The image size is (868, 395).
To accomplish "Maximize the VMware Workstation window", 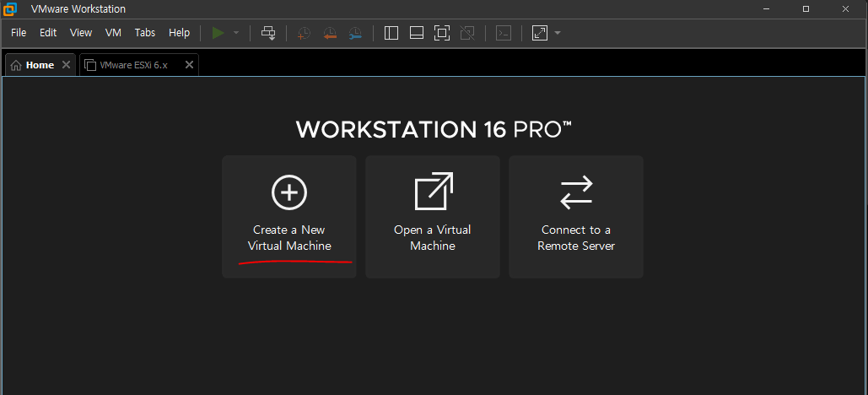I will coord(806,9).
